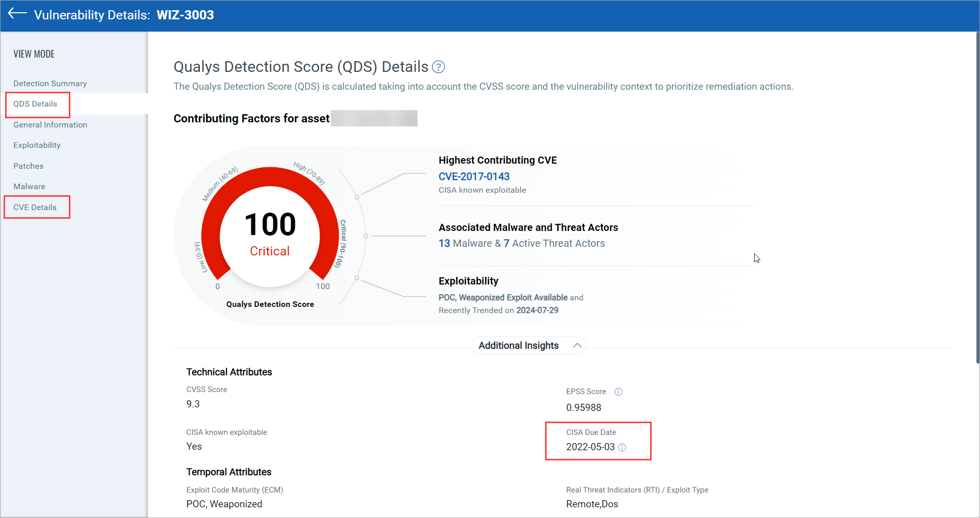Select QDS Details in the sidebar
This screenshot has width=980, height=518.
pyautogui.click(x=35, y=104)
